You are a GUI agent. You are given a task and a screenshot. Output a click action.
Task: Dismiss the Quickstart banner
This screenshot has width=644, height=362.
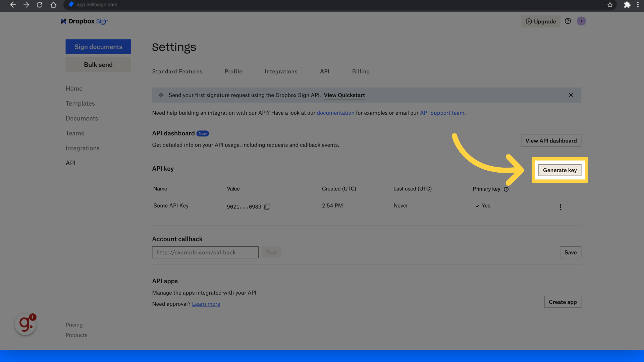pos(571,95)
